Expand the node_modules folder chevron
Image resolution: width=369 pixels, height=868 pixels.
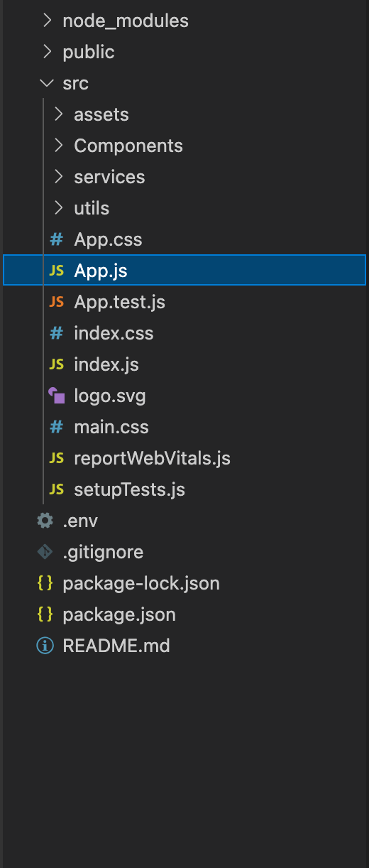click(x=47, y=21)
